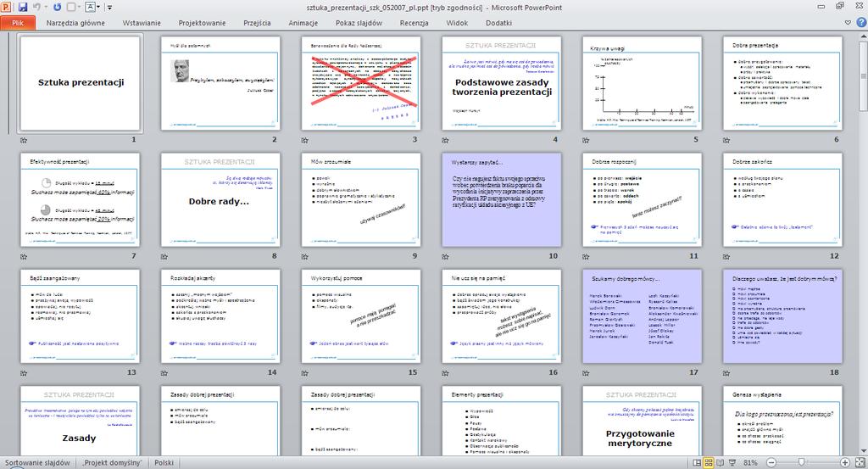The height and width of the screenshot is (469, 868).
Task: Switch to Normal view icon in status bar
Action: tap(697, 462)
